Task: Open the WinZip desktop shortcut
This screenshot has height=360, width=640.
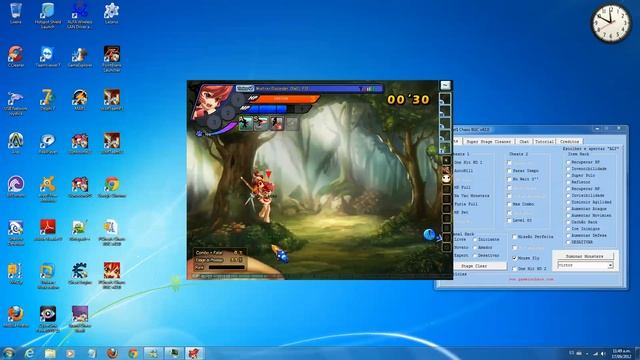Action: [16, 273]
